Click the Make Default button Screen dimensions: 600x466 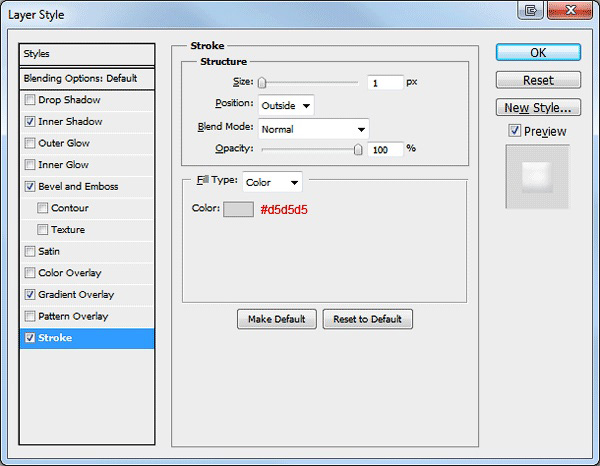pyautogui.click(x=277, y=319)
